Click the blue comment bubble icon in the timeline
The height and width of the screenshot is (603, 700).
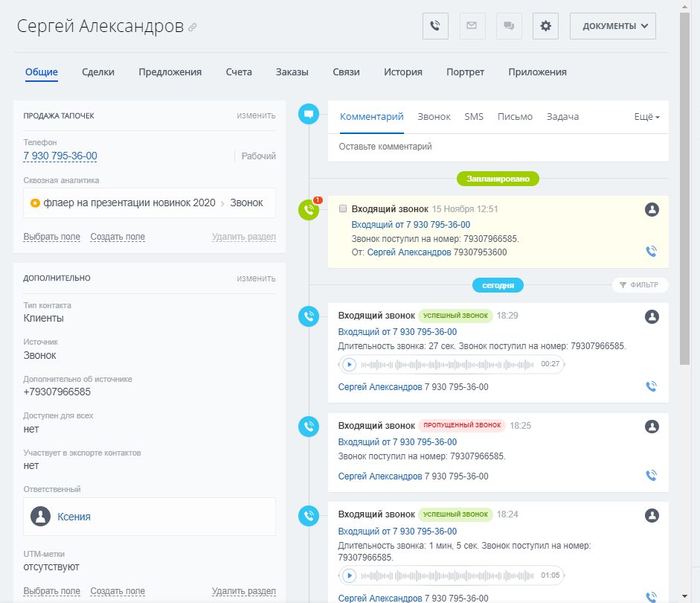click(308, 114)
